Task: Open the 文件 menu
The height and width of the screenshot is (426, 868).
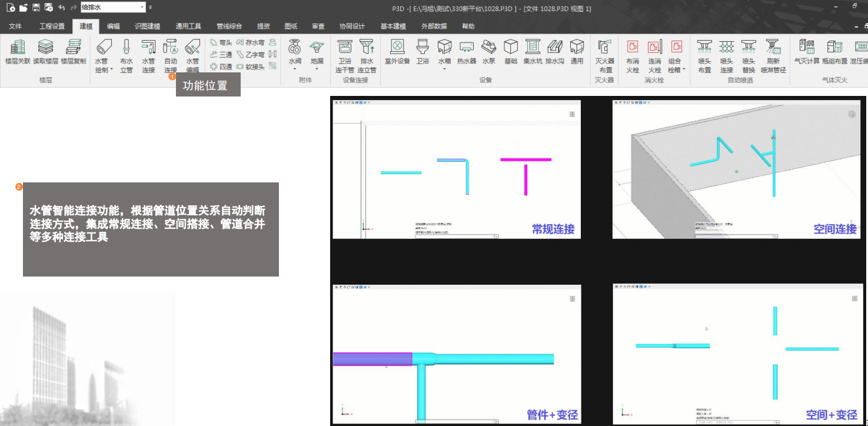Action: tap(15, 26)
